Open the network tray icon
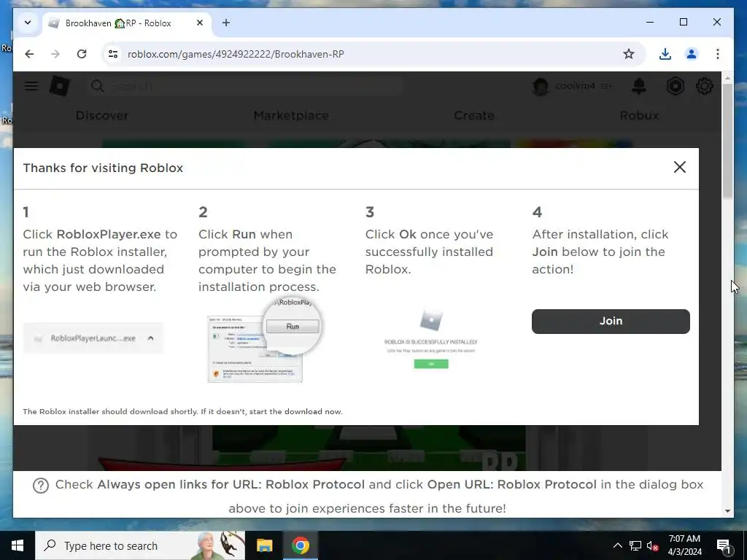 635,545
